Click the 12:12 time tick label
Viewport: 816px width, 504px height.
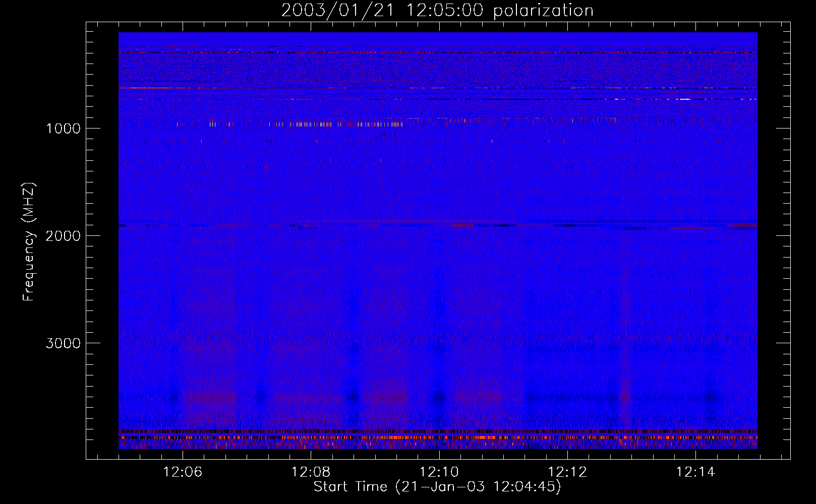point(568,472)
